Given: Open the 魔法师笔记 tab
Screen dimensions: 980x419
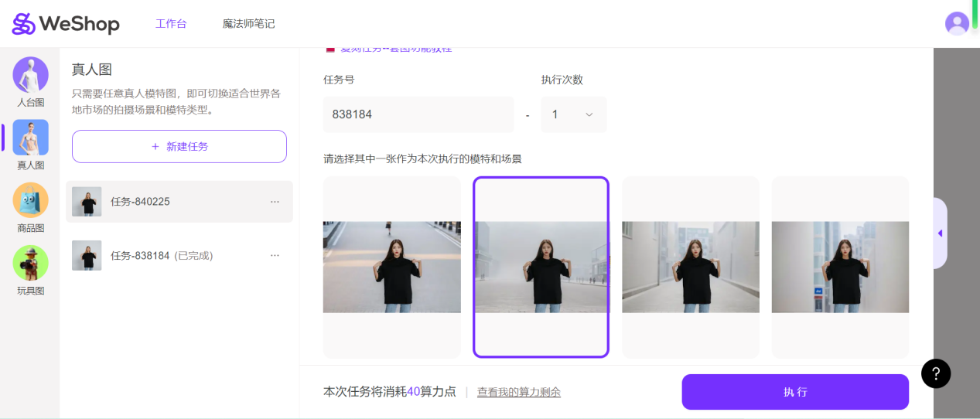Looking at the screenshot, I should 248,24.
